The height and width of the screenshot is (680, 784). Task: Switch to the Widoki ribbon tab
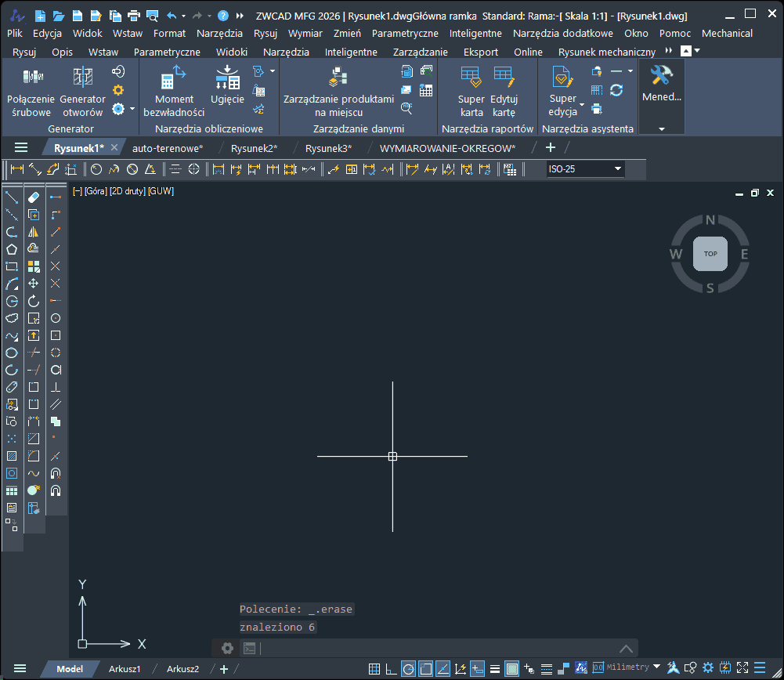pyautogui.click(x=232, y=52)
